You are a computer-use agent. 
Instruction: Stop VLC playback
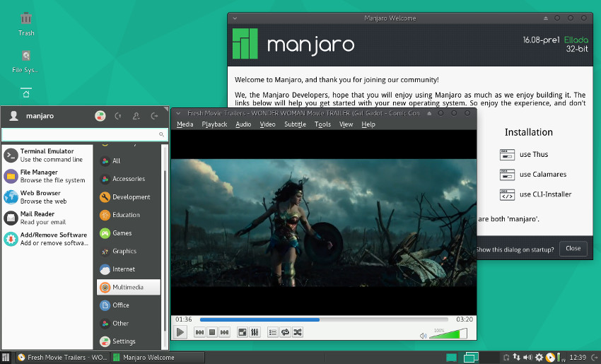tap(212, 332)
